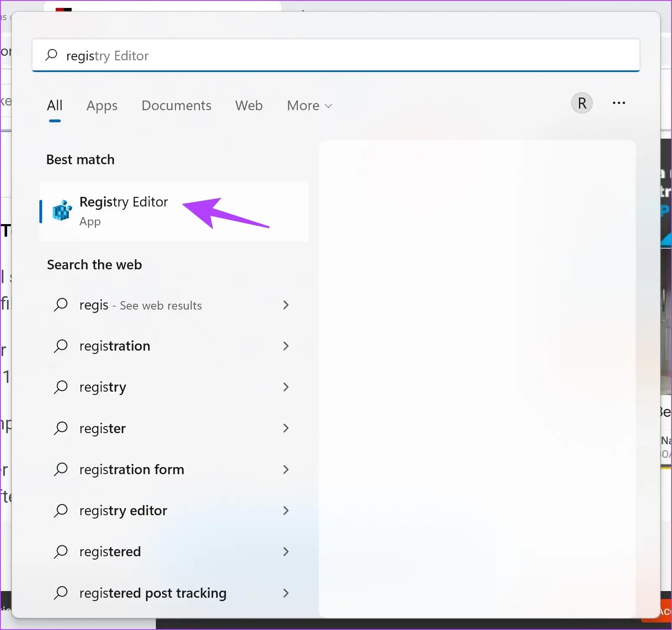Click inside the 'registry Editor' search field
This screenshot has height=630, width=672.
(336, 55)
